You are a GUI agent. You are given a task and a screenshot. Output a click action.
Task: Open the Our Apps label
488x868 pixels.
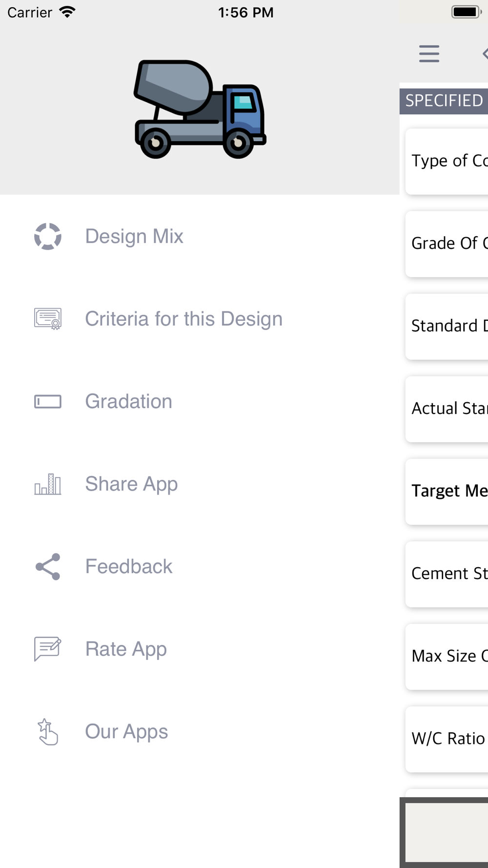[126, 731]
